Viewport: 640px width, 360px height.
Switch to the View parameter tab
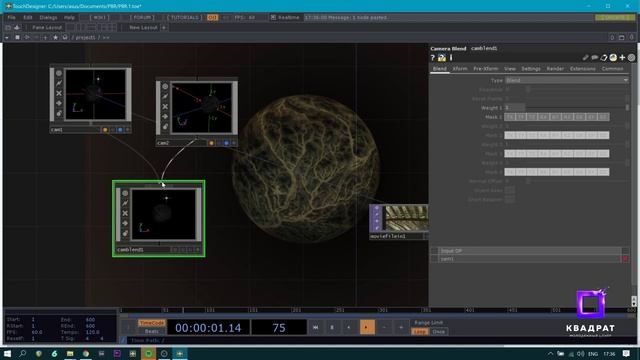510,69
